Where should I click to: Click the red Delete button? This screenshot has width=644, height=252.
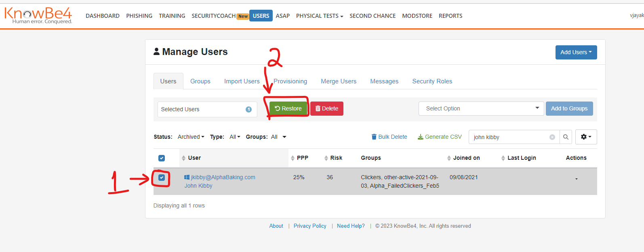(x=327, y=108)
